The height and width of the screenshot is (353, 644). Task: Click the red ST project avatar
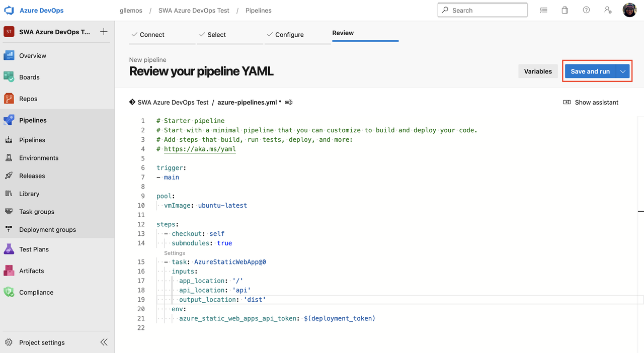click(x=9, y=32)
